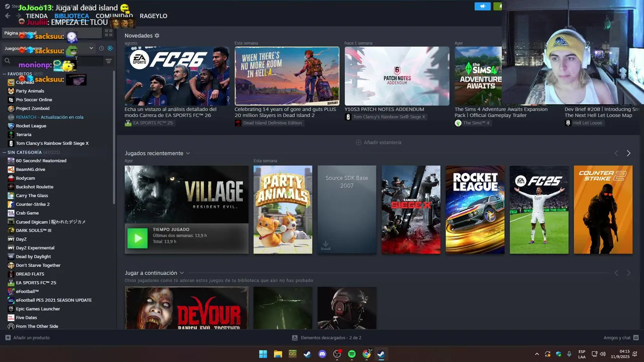Click the sidebar game list scrollbar
Image resolution: width=644 pixels, height=362 pixels.
(114, 137)
